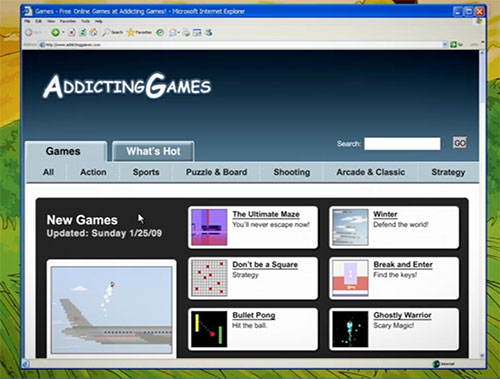
Task: Select the Shooting category
Action: [x=292, y=172]
